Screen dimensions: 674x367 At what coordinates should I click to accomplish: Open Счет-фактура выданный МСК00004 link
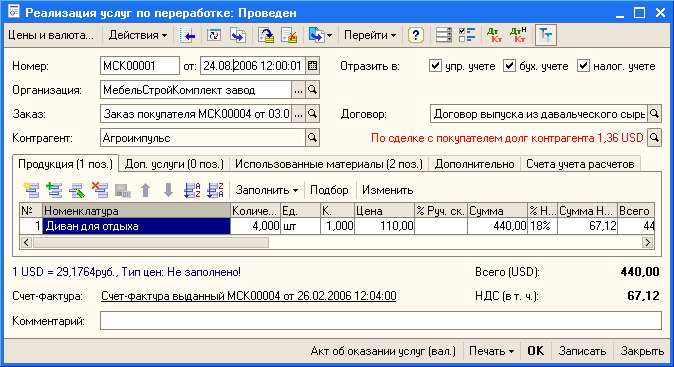click(x=248, y=296)
